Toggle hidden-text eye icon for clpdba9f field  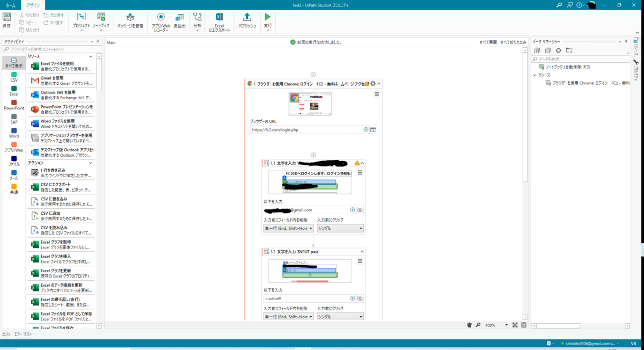pyautogui.click(x=360, y=298)
